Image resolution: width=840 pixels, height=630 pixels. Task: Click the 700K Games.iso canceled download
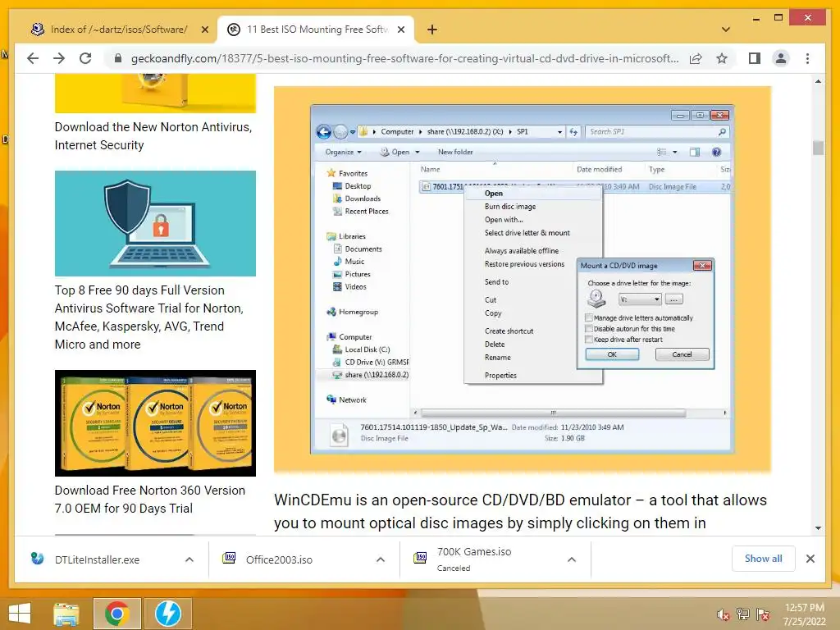(x=473, y=559)
